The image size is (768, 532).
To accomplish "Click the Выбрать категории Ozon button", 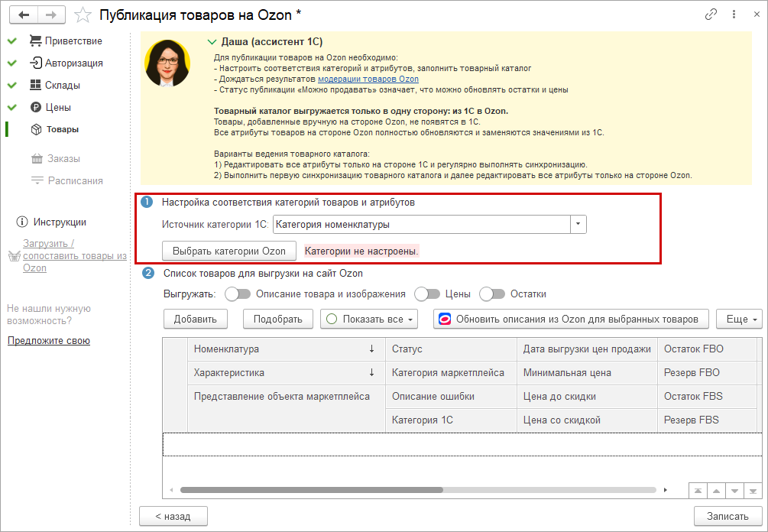I will click(x=228, y=251).
